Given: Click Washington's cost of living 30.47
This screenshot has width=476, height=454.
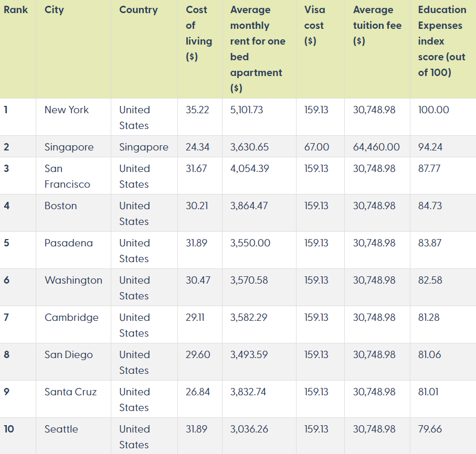Looking at the screenshot, I should tap(198, 280).
